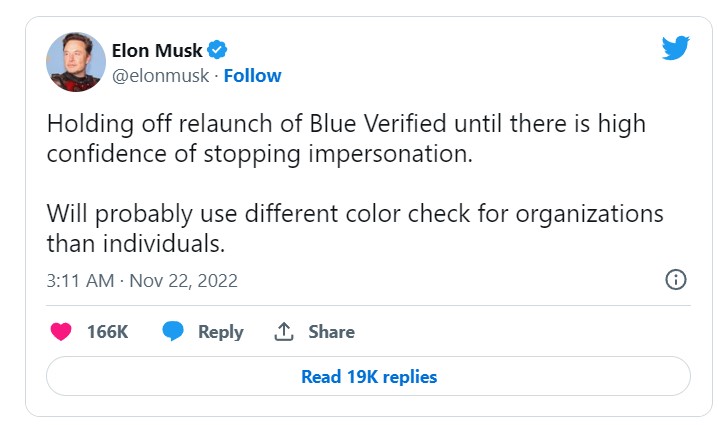
Task: Click the reply speech bubble icon
Action: [173, 332]
